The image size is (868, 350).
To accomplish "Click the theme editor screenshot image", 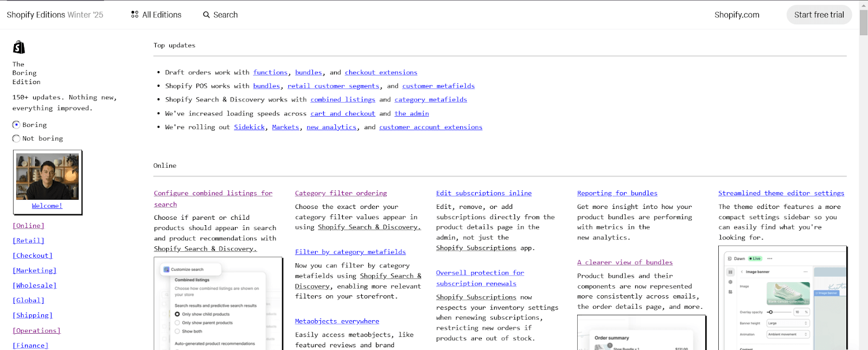I will pos(783,298).
